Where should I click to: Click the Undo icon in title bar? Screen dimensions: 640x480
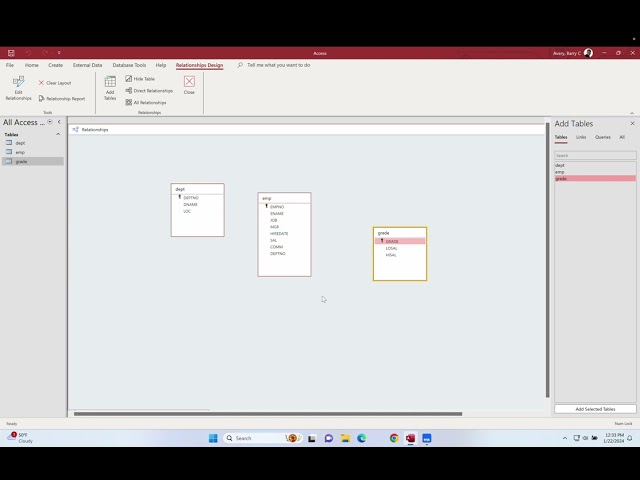point(28,53)
